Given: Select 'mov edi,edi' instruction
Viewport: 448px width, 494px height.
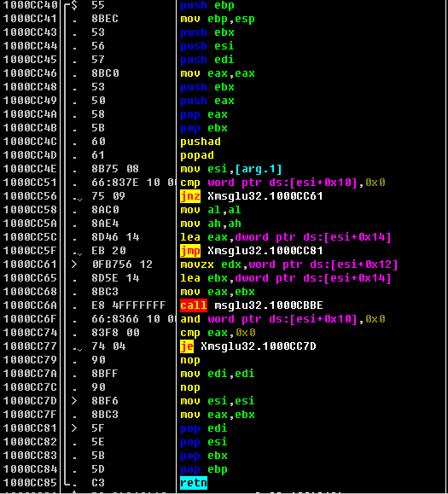Looking at the screenshot, I should [218, 374].
